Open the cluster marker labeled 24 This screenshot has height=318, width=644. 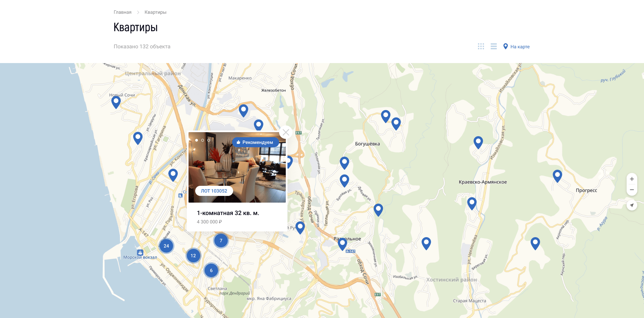166,246
